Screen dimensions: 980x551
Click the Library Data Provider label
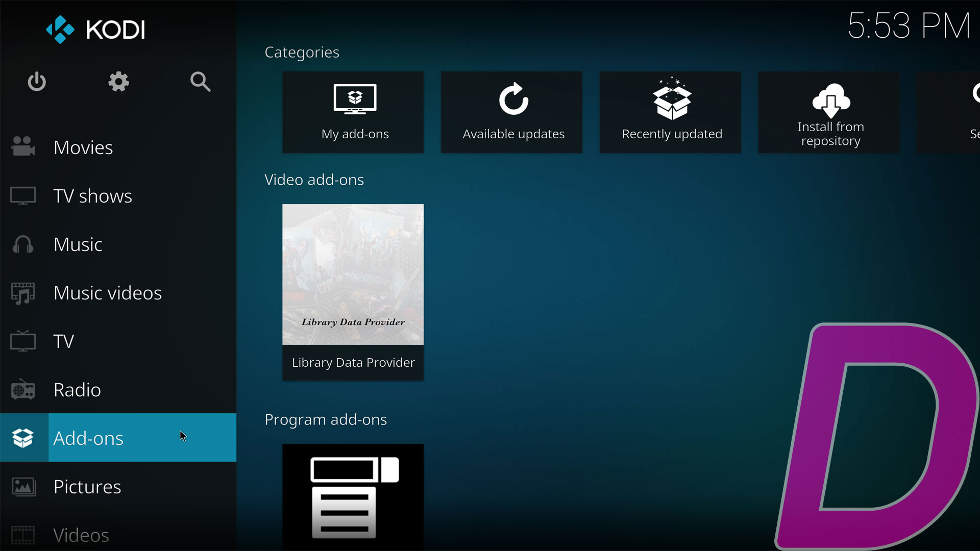click(353, 363)
